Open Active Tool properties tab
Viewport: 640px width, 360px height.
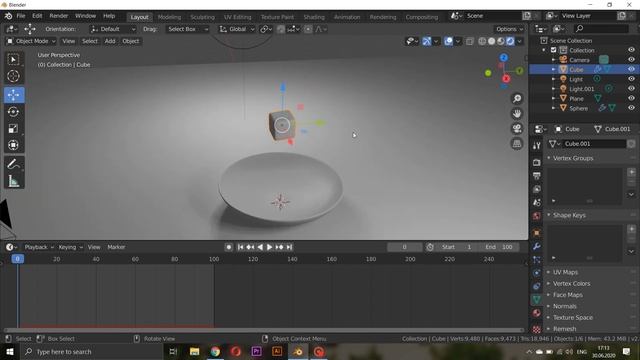click(537, 146)
